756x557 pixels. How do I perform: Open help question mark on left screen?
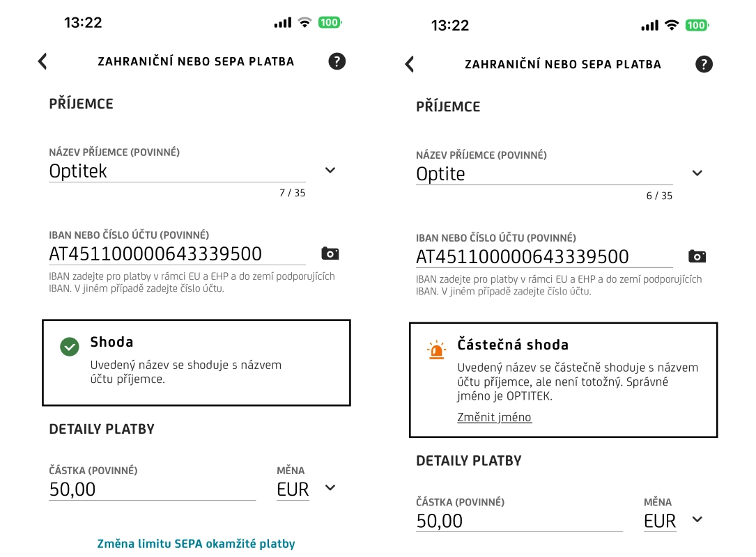[337, 61]
